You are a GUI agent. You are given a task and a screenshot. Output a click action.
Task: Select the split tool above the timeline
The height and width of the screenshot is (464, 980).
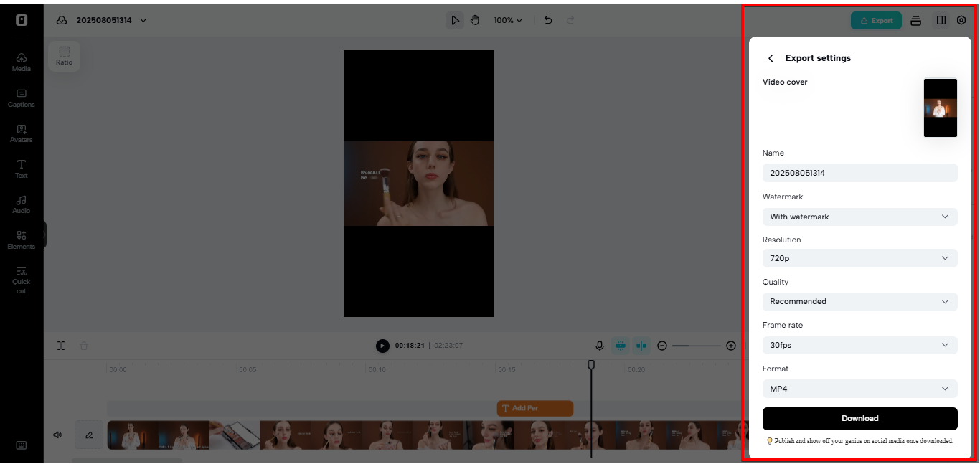(x=62, y=345)
